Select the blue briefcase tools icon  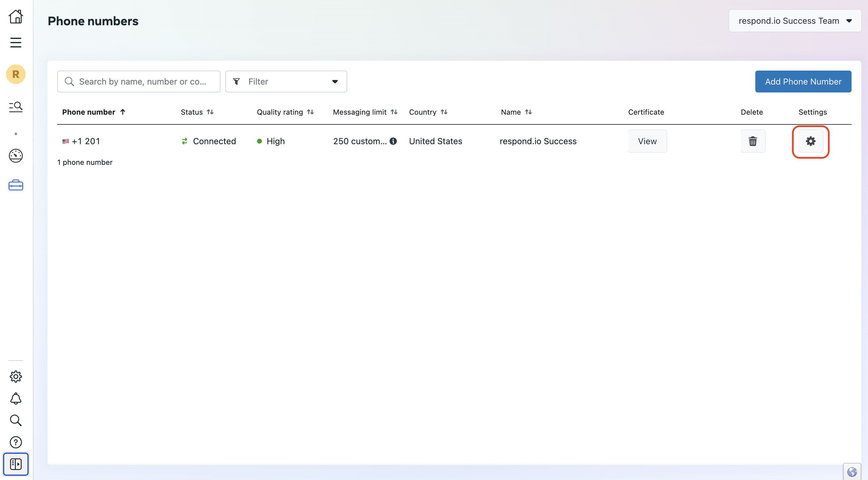pyautogui.click(x=16, y=185)
